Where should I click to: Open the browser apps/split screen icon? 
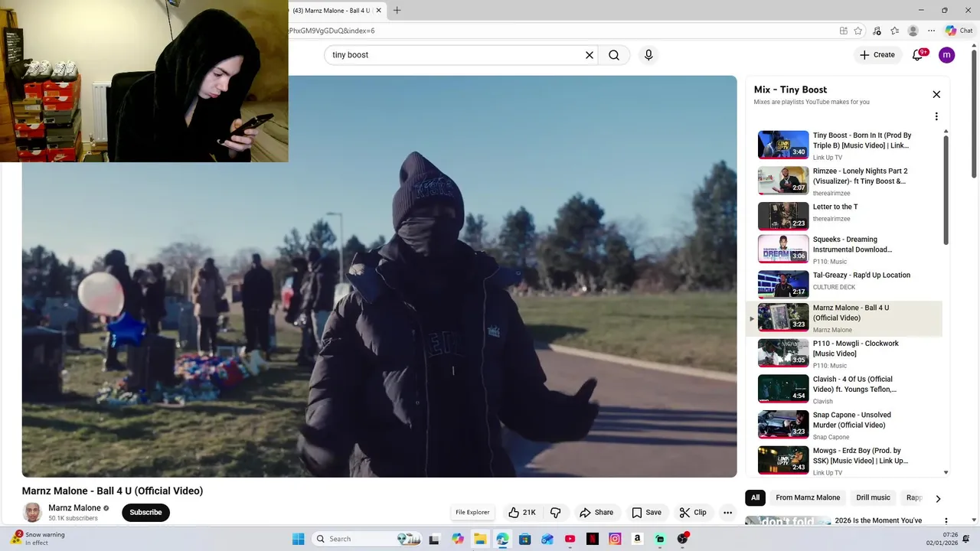(843, 31)
